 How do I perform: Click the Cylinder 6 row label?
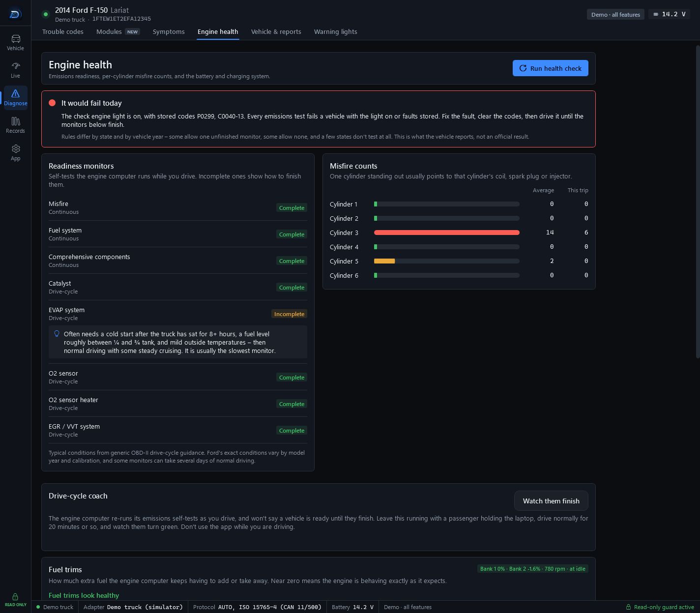(x=344, y=275)
